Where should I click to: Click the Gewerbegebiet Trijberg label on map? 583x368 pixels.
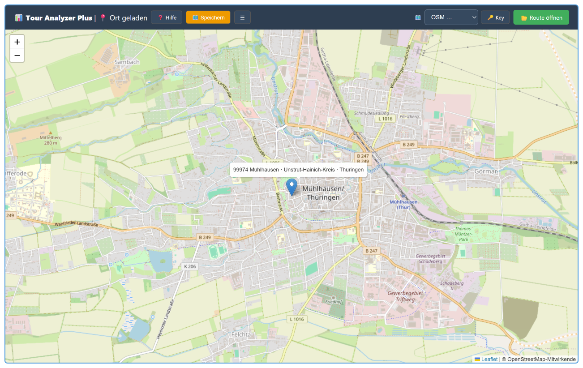click(405, 296)
